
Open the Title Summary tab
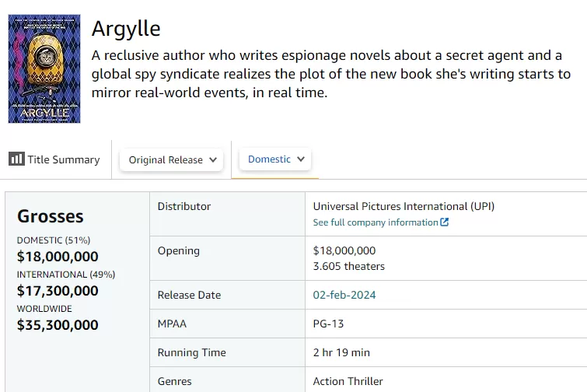(63, 159)
